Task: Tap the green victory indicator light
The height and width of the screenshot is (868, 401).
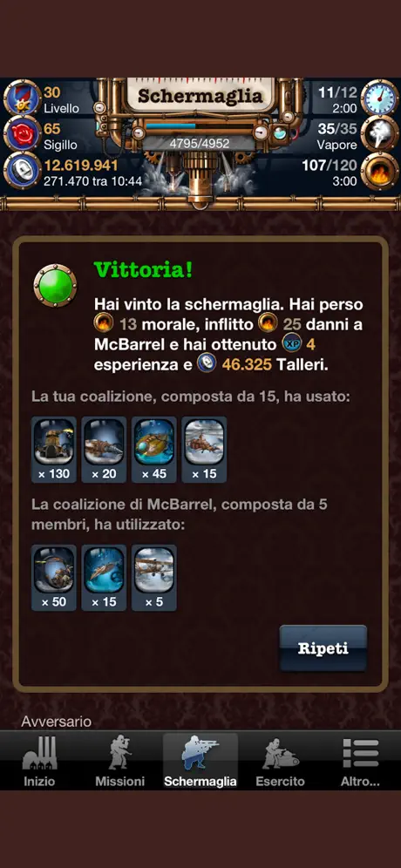Action: tap(56, 286)
